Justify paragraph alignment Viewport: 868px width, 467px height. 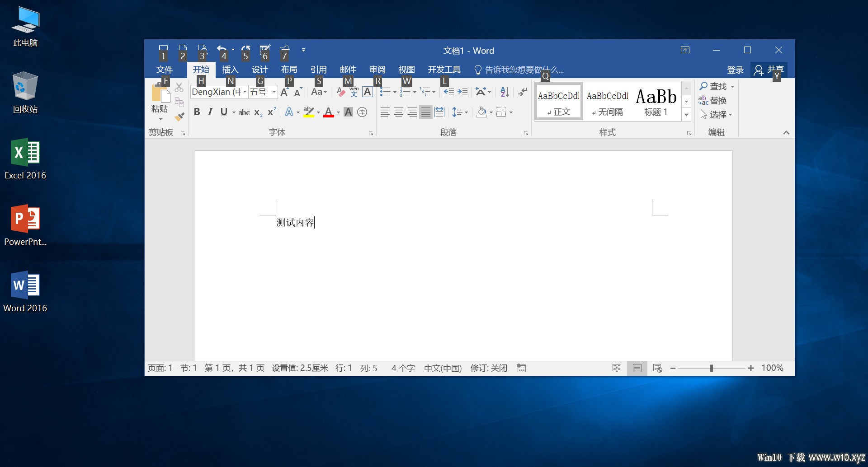coord(426,112)
